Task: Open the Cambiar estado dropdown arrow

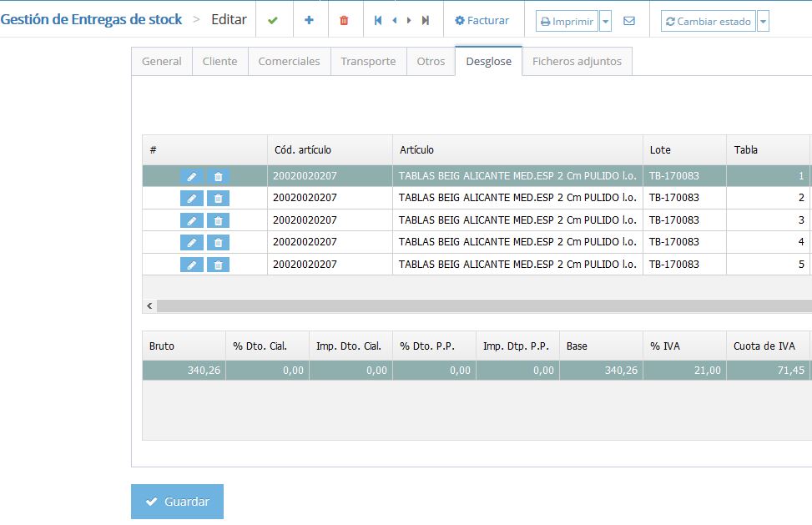Action: (763, 21)
